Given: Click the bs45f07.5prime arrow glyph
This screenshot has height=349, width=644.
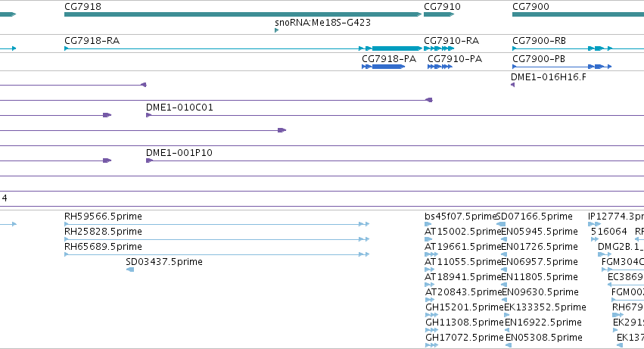Looking at the screenshot, I should pyautogui.click(x=428, y=224).
